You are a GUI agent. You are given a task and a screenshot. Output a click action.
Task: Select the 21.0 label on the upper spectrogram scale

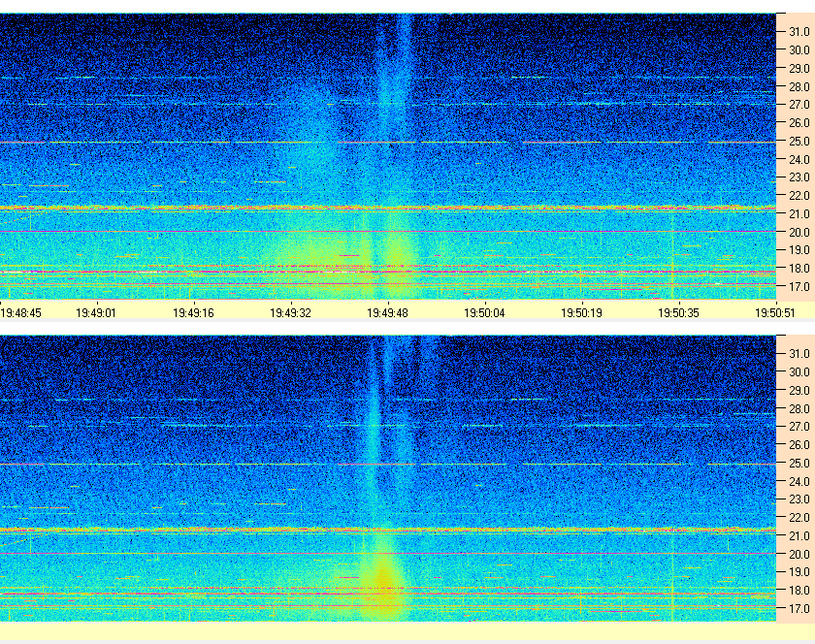(799, 214)
